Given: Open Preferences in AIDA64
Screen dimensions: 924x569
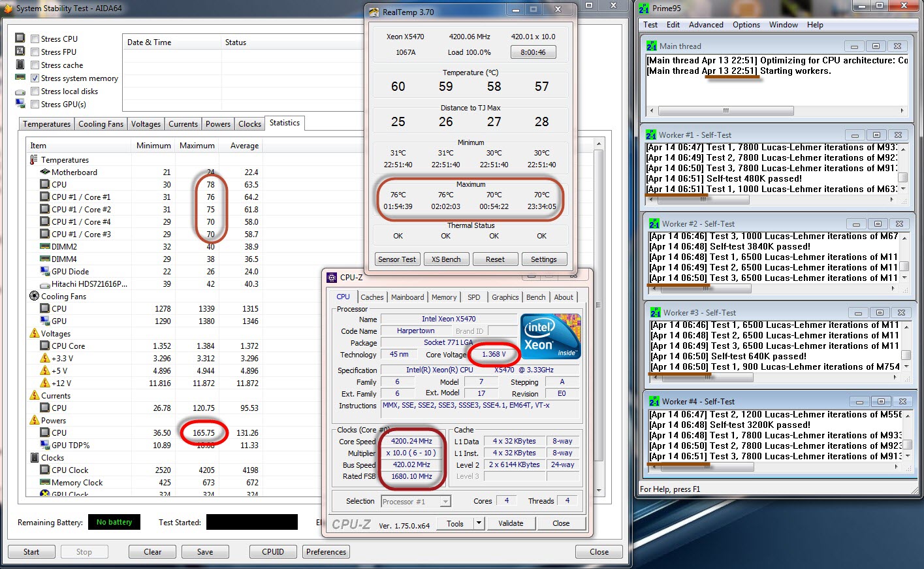Looking at the screenshot, I should [x=326, y=552].
